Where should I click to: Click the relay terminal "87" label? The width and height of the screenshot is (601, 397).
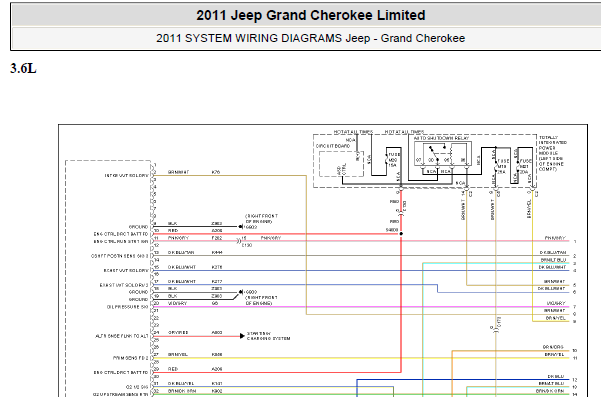pos(419,160)
